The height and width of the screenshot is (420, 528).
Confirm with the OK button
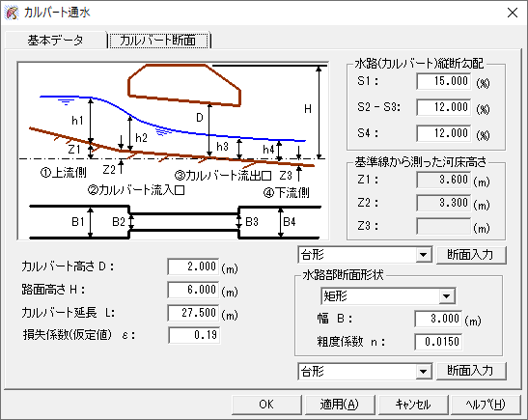point(266,405)
